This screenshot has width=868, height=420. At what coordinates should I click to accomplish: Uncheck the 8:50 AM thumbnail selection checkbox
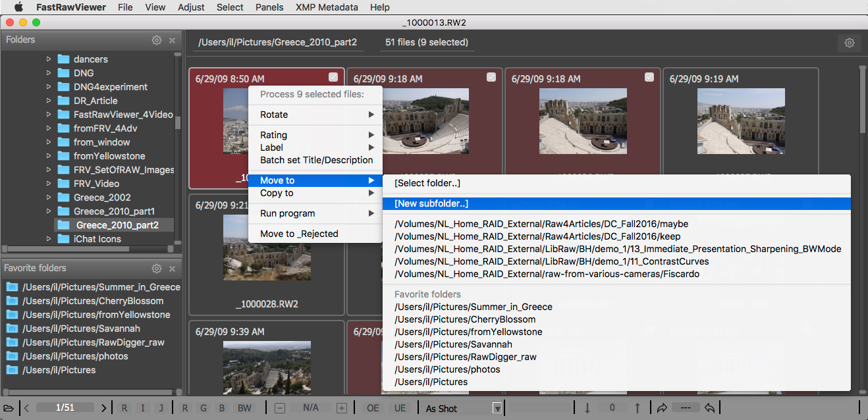pos(333,77)
